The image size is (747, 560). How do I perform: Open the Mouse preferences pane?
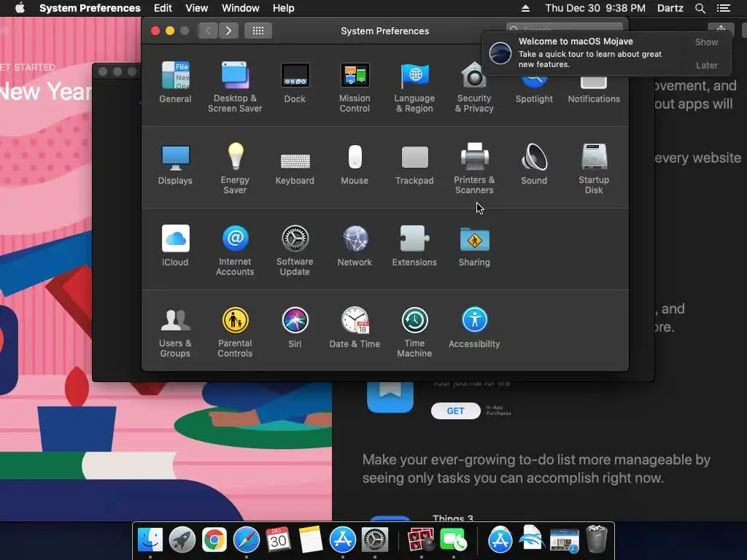coord(355,164)
